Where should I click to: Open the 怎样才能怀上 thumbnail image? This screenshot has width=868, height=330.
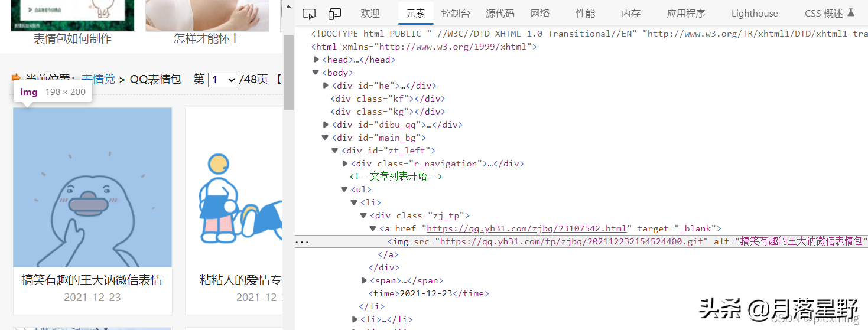pos(207,15)
